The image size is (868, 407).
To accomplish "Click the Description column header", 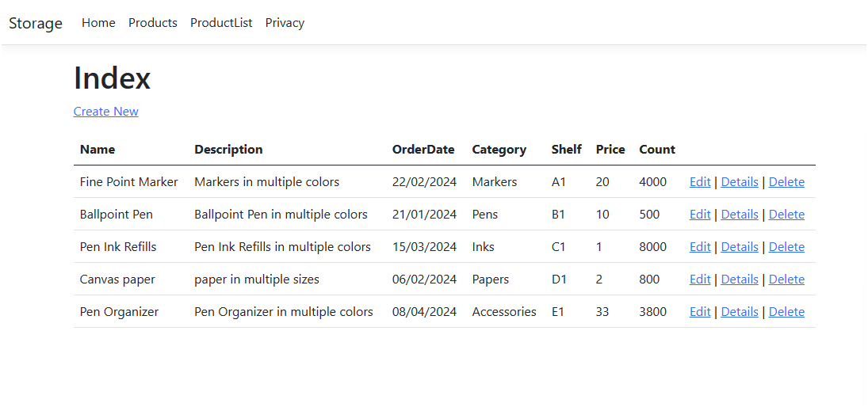I will [228, 150].
